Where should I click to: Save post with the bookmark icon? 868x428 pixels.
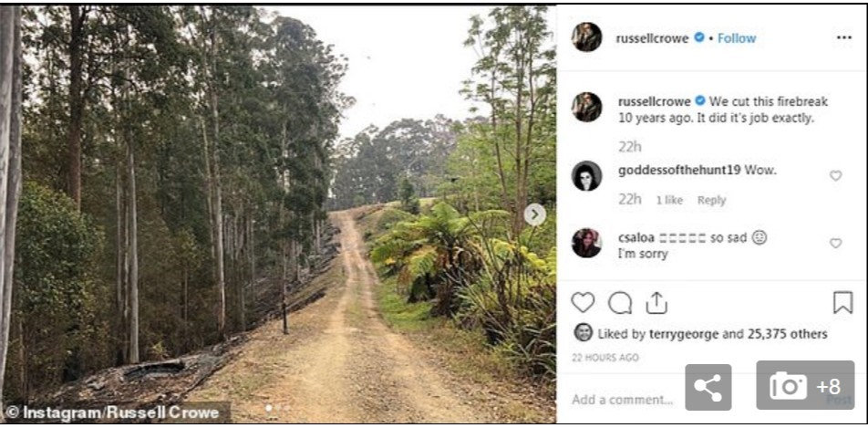(x=842, y=303)
